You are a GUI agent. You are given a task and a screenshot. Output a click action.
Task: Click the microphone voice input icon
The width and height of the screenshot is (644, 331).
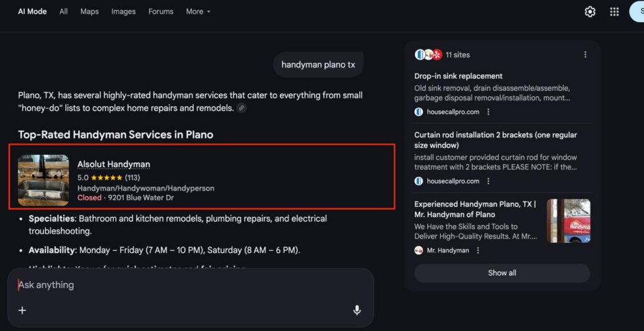point(357,310)
